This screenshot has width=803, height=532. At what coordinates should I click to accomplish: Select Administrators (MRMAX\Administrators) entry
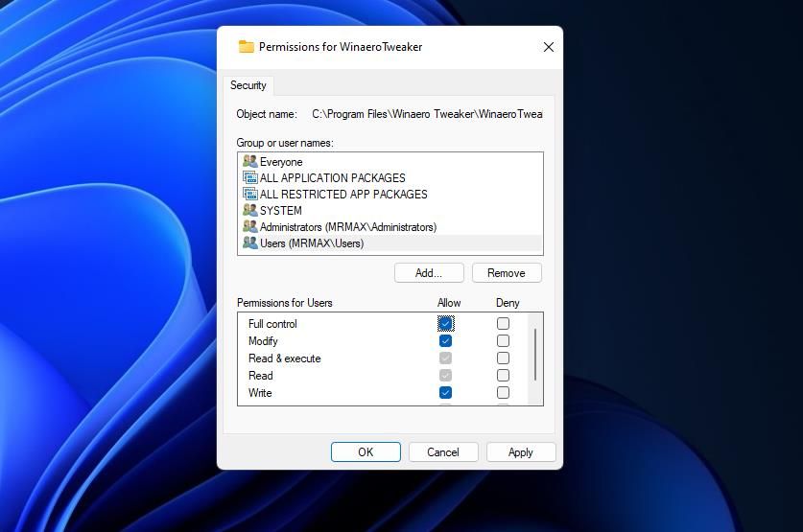(x=390, y=226)
